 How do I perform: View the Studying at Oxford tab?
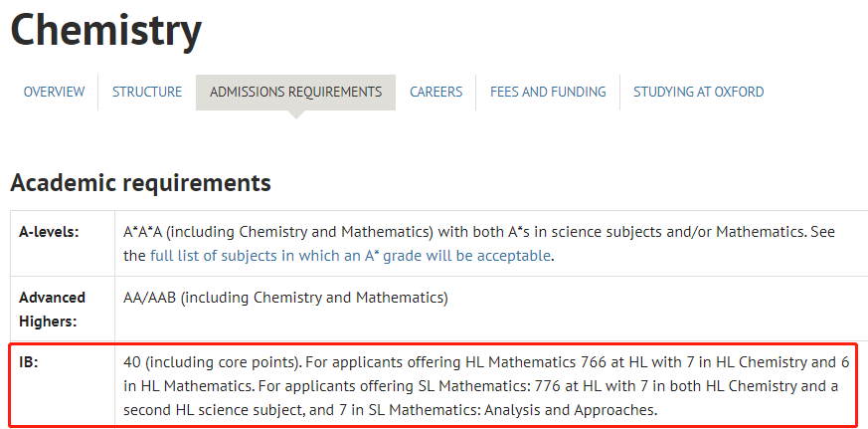[x=699, y=92]
